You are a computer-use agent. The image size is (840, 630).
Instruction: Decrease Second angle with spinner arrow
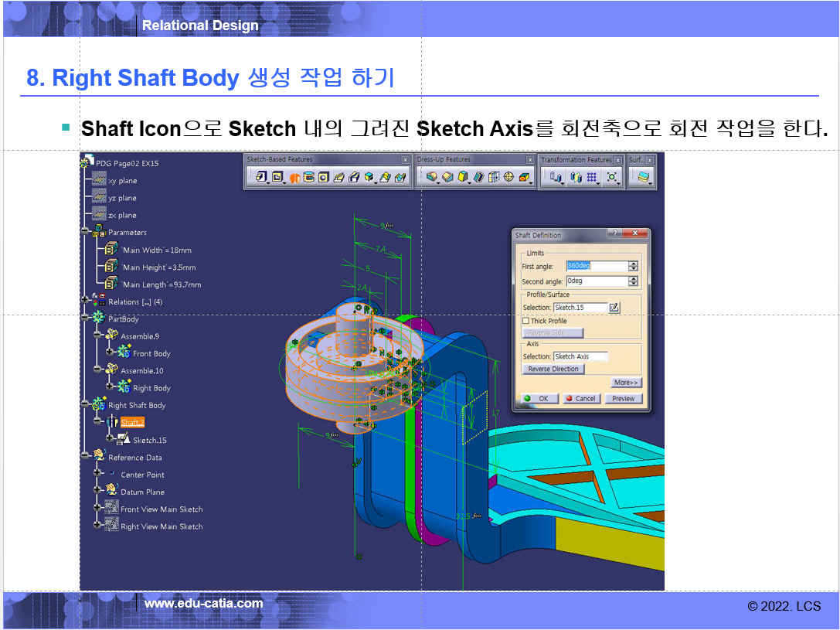tap(634, 284)
